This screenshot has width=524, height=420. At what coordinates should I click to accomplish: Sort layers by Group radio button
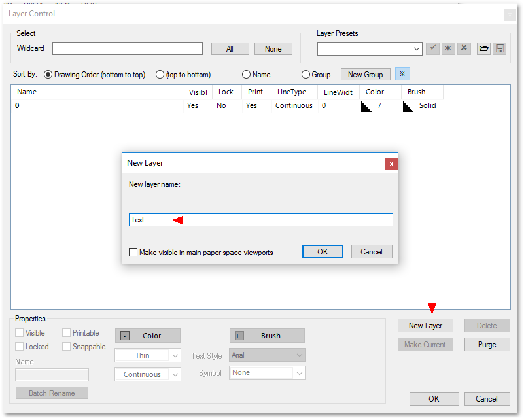coord(306,75)
